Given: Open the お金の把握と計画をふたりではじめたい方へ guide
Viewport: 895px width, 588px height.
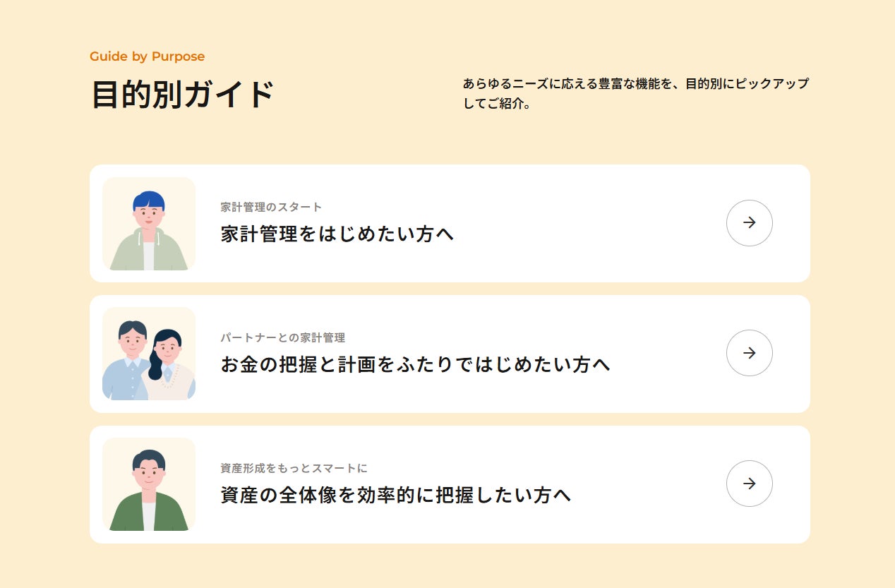Looking at the screenshot, I should pyautogui.click(x=415, y=365).
